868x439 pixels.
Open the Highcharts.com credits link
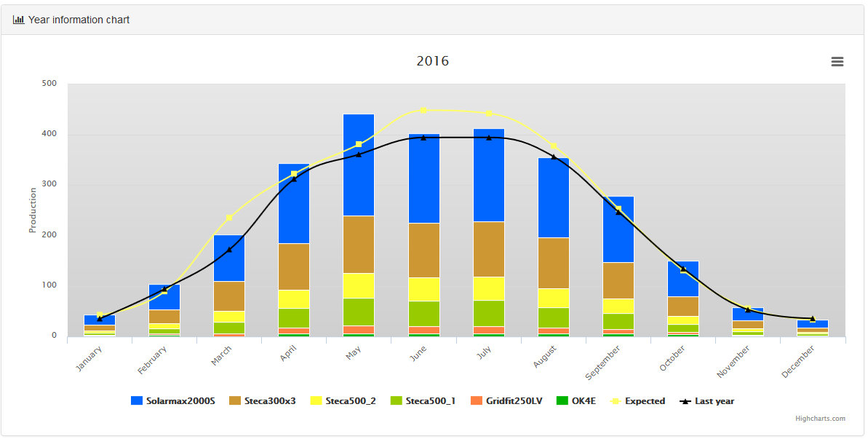point(820,419)
